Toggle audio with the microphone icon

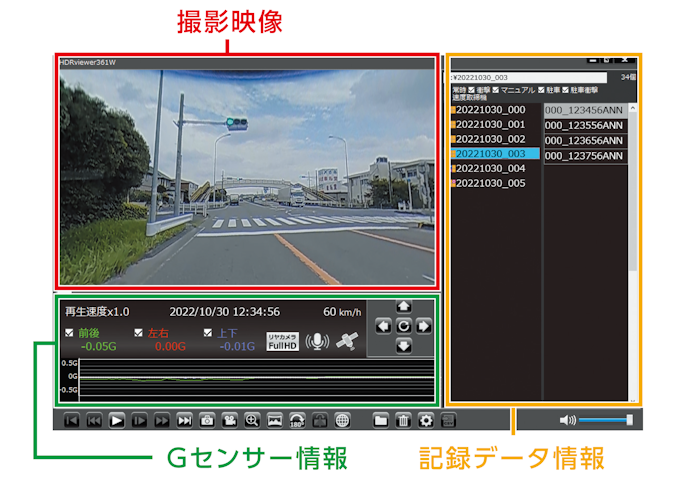[x=317, y=341]
